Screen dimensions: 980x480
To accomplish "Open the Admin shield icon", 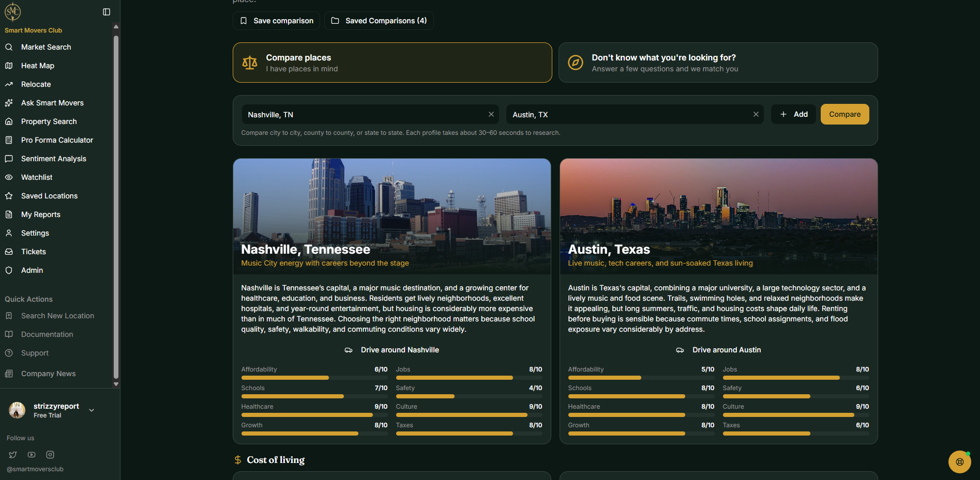I will (x=9, y=270).
